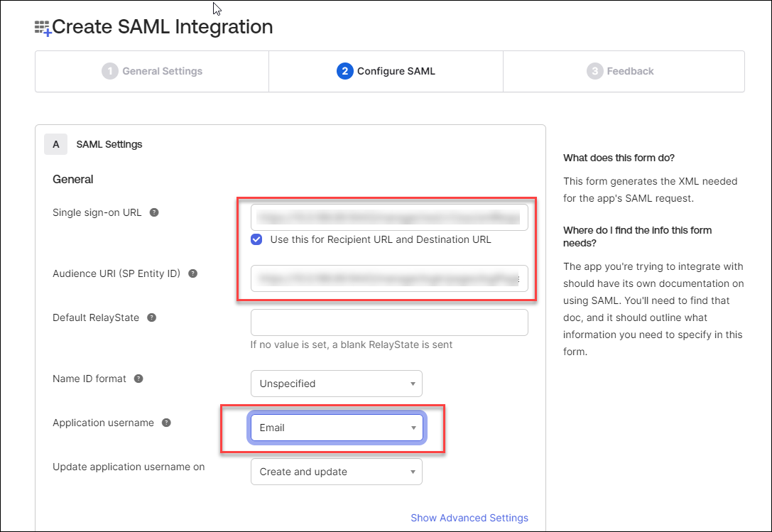Click the help icon beside Single sign-on URL
This screenshot has height=532, width=772.
154,212
